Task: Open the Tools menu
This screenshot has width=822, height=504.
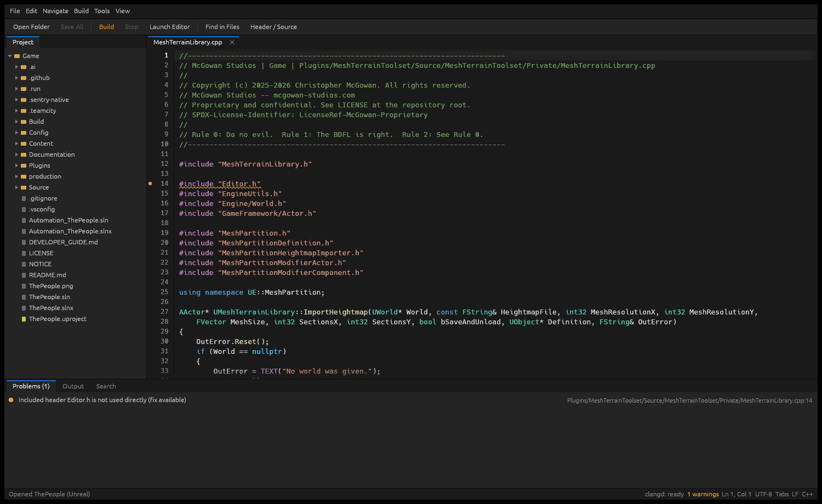Action: [x=102, y=11]
